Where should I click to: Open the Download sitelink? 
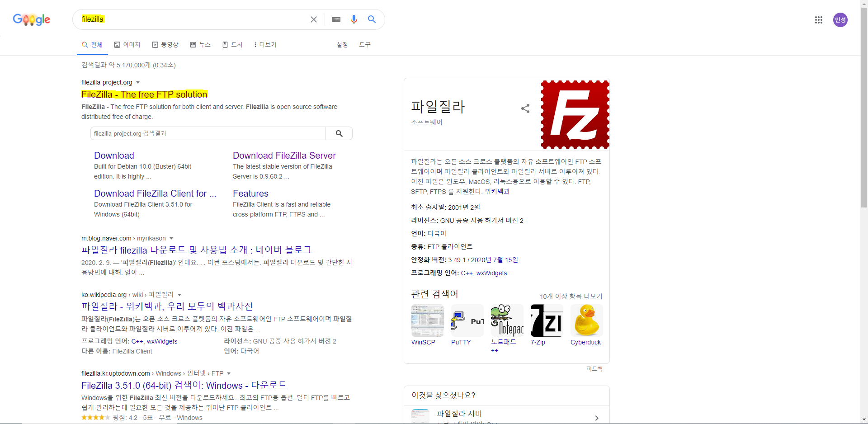click(x=114, y=155)
